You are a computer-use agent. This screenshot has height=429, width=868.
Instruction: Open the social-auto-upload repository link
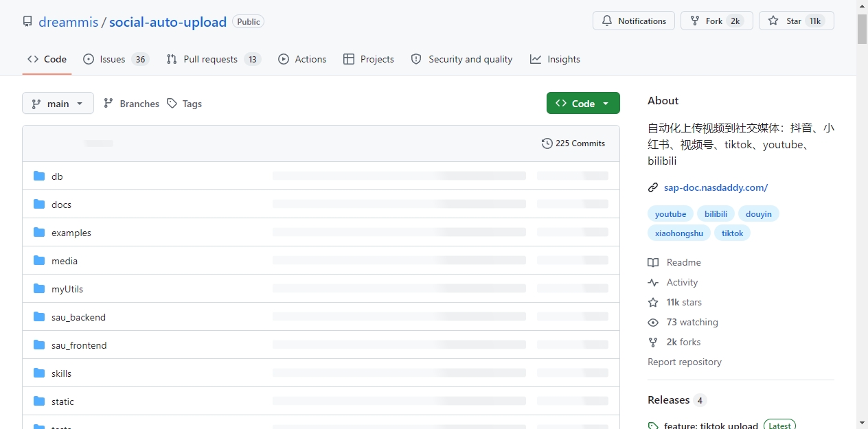(168, 22)
